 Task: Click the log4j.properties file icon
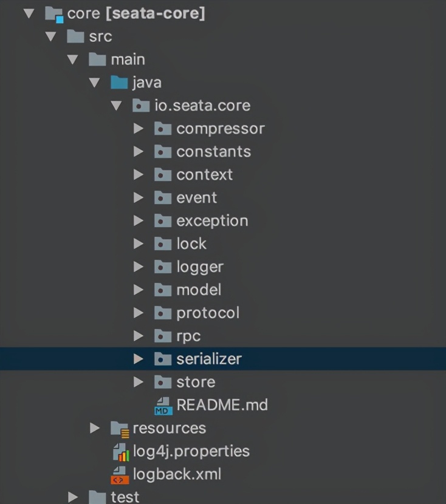click(121, 452)
